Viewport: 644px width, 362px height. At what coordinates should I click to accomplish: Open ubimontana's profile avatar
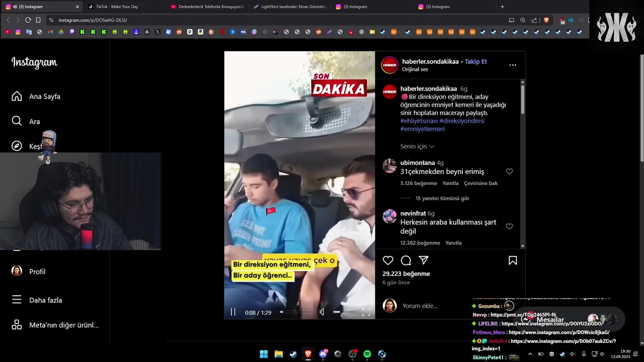coord(390,166)
